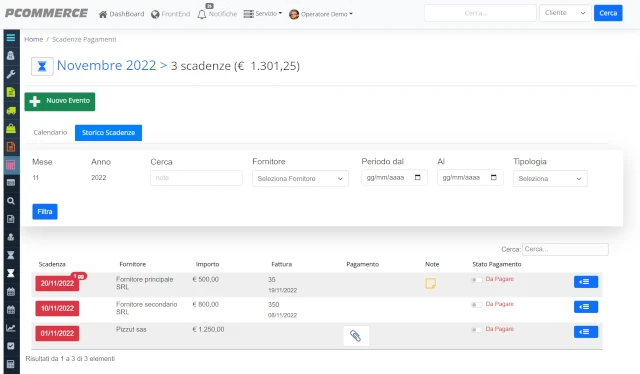Click the green truck icon in sidebar
Viewport: 640px width, 374px height.
click(x=11, y=110)
